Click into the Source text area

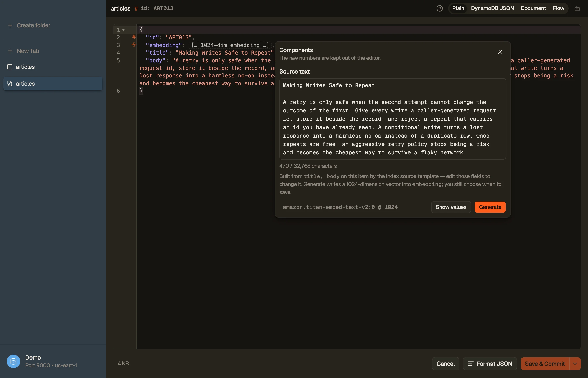(x=392, y=119)
